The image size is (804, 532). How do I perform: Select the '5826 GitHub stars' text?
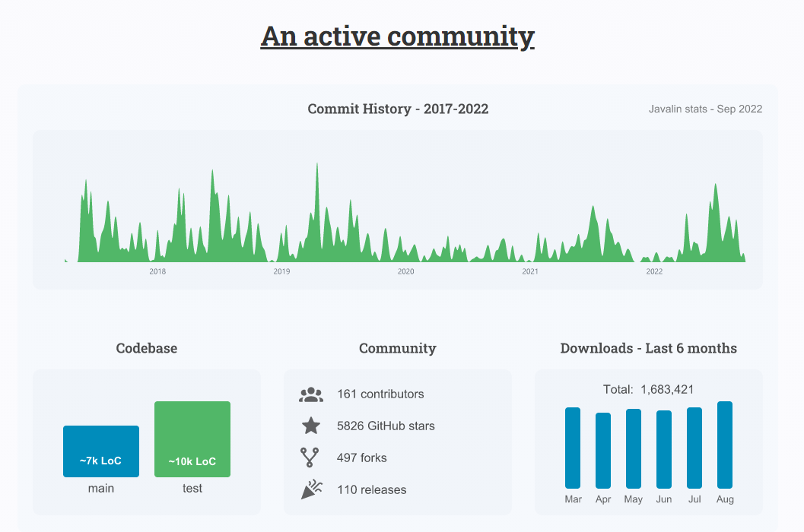[386, 426]
